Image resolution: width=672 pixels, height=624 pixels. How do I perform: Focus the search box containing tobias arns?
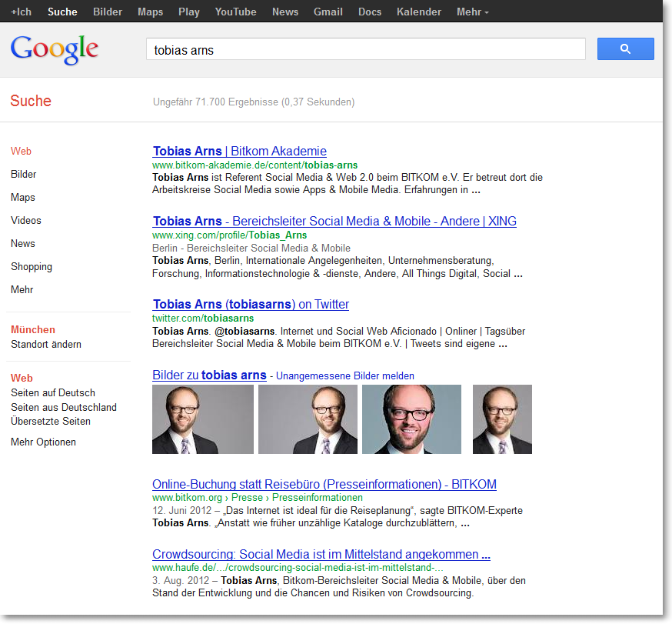[x=365, y=49]
